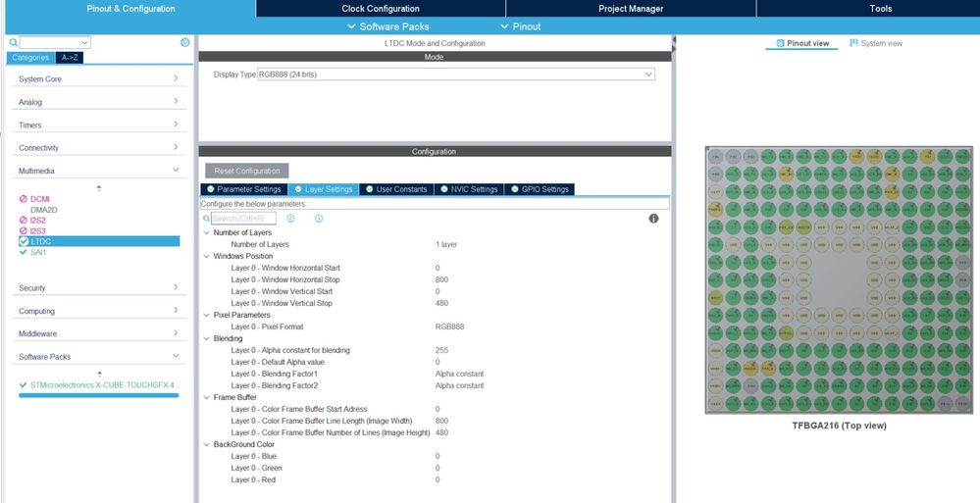The height and width of the screenshot is (503, 980).
Task: Click disabled DCMI status icon
Action: pyautogui.click(x=24, y=199)
